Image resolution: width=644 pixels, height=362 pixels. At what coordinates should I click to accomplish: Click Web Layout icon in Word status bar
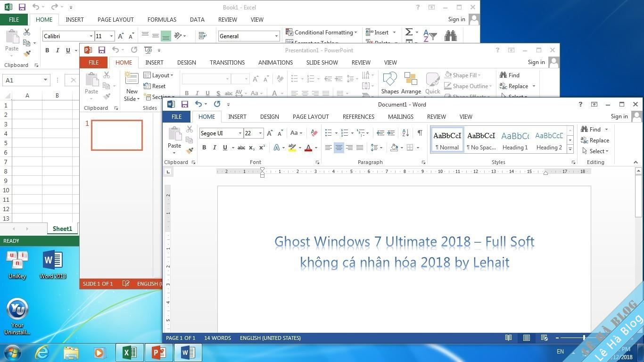pyautogui.click(x=544, y=338)
